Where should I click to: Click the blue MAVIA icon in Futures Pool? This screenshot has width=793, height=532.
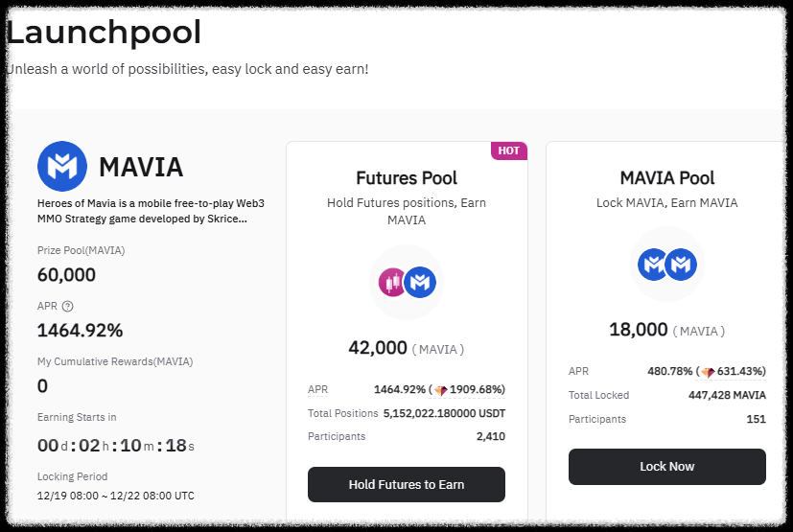[x=420, y=282]
